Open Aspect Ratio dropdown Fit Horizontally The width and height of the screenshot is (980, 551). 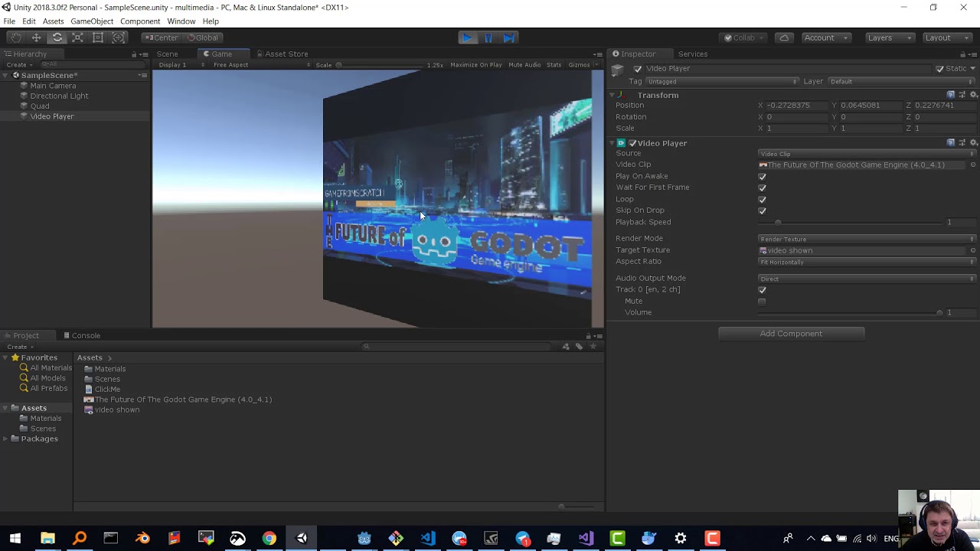click(x=867, y=262)
